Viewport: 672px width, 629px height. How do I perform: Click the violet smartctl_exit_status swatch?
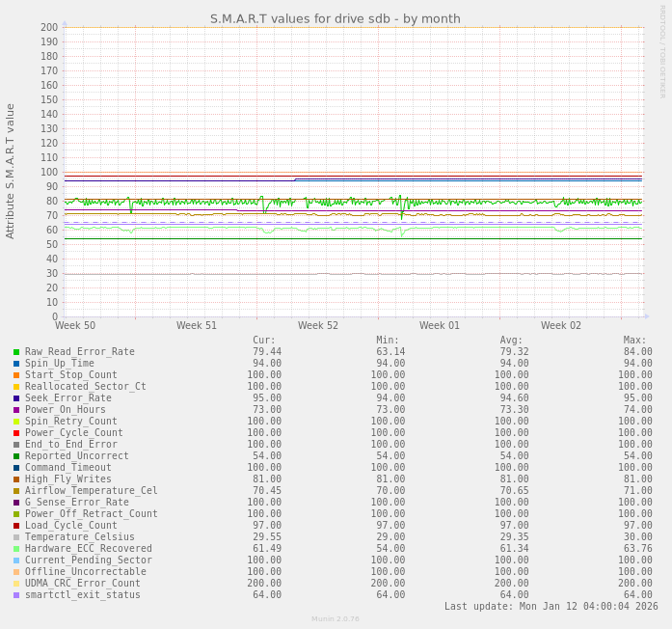(16, 595)
